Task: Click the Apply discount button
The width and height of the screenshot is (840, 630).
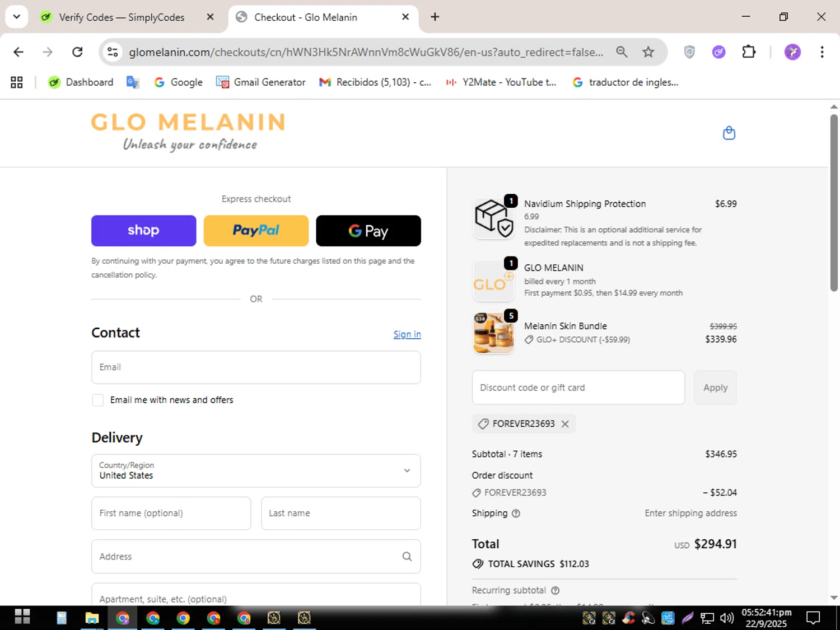Action: [715, 388]
